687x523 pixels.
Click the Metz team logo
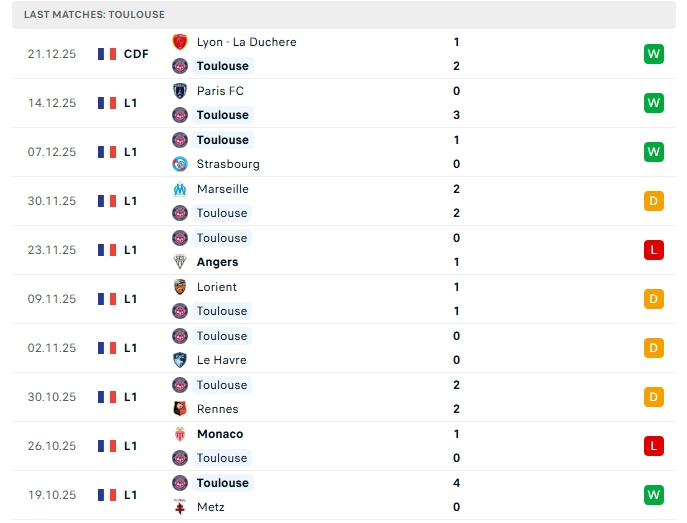click(180, 507)
